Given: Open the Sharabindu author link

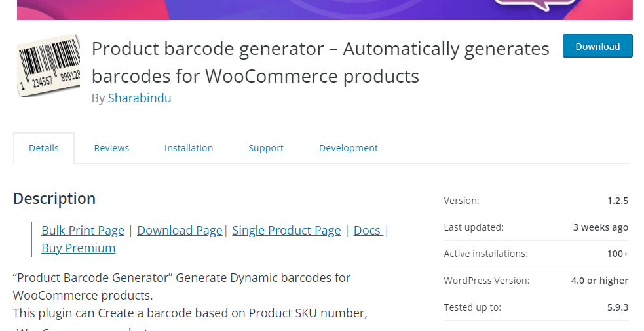Looking at the screenshot, I should click(140, 98).
